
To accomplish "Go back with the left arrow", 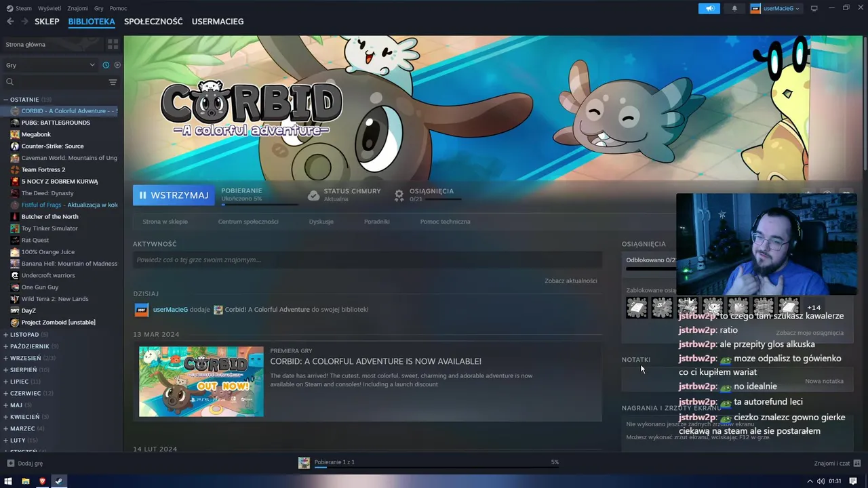I will click(10, 22).
